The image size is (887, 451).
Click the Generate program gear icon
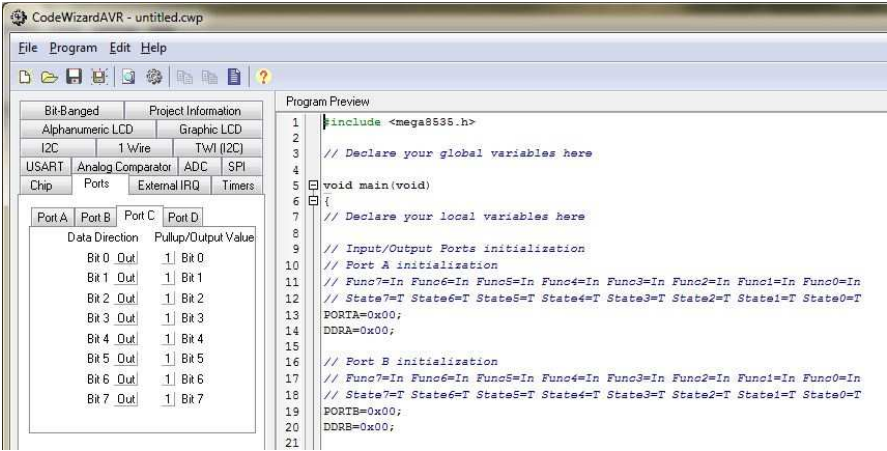(x=154, y=76)
